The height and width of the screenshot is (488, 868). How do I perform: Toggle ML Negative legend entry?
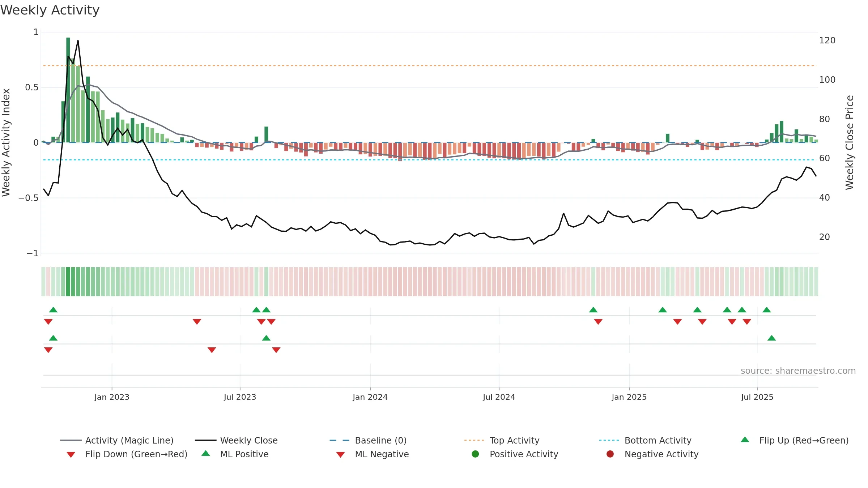tap(373, 454)
